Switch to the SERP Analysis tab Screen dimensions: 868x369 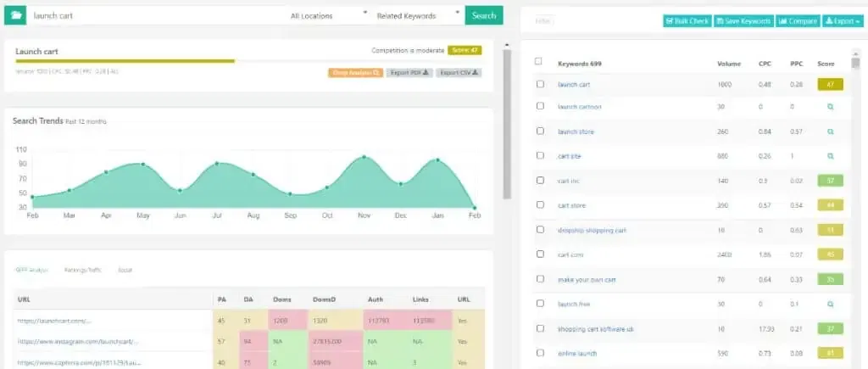tap(32, 271)
